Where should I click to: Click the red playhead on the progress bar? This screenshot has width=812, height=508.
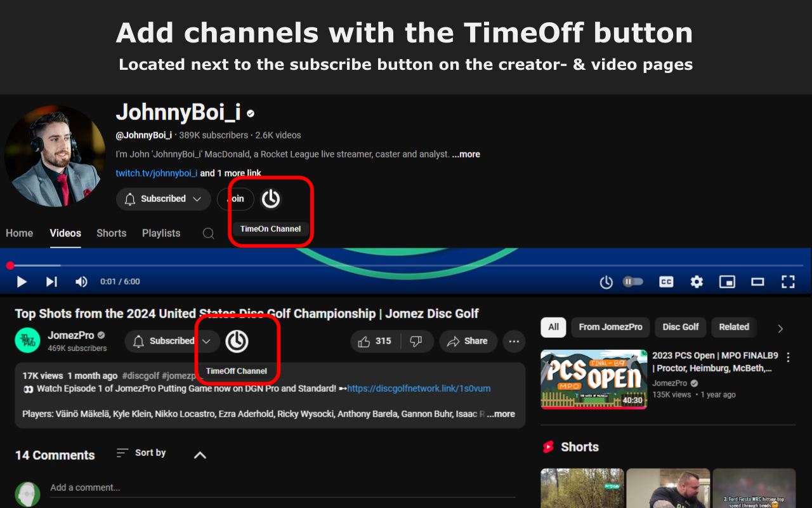pos(10,265)
